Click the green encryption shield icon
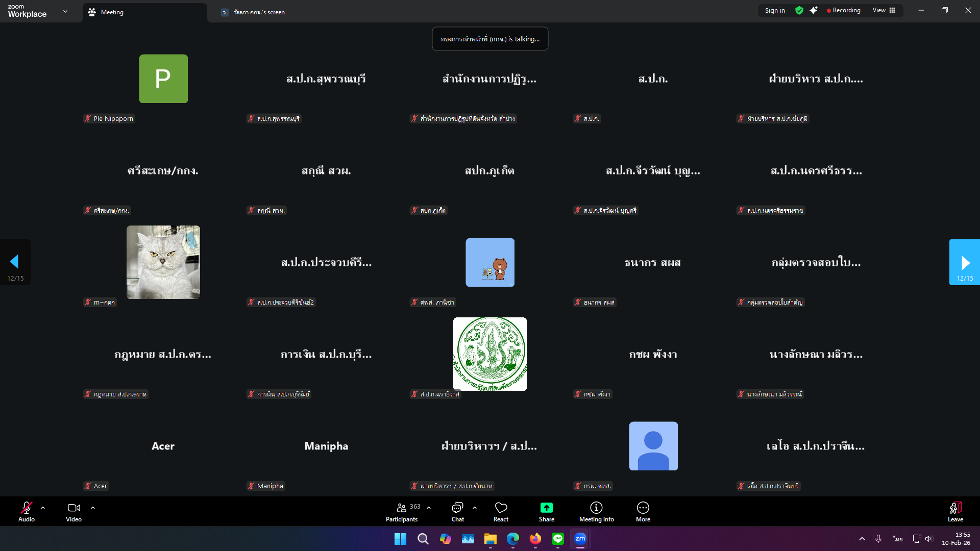 pos(799,10)
